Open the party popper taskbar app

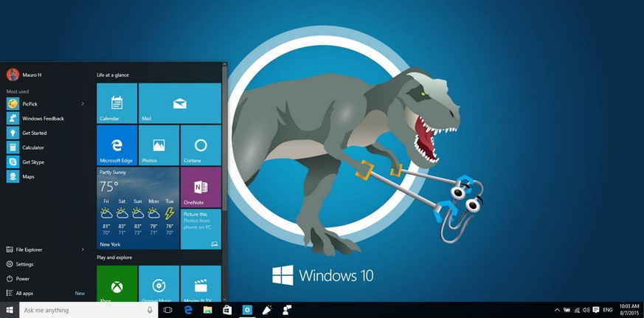pyautogui.click(x=267, y=310)
